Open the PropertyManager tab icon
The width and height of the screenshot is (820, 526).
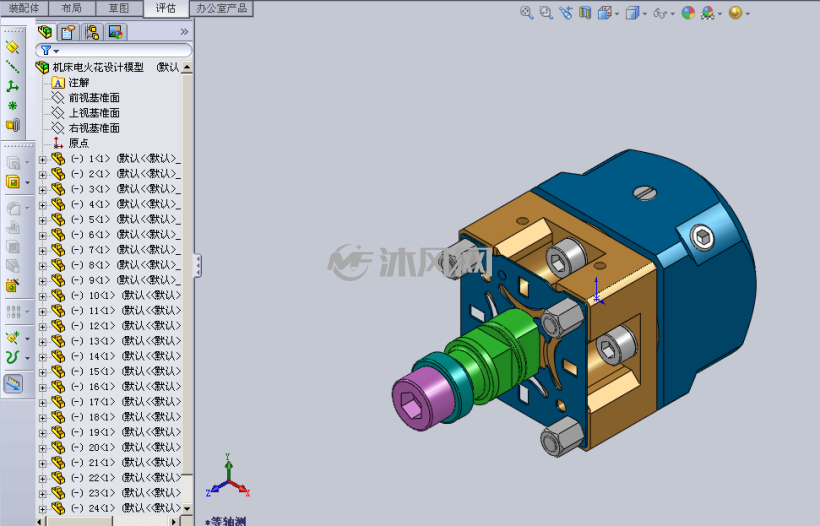point(67,32)
